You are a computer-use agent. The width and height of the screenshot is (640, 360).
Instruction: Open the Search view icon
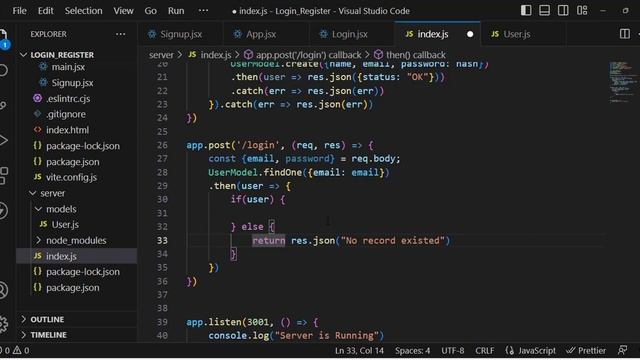pos(3,70)
